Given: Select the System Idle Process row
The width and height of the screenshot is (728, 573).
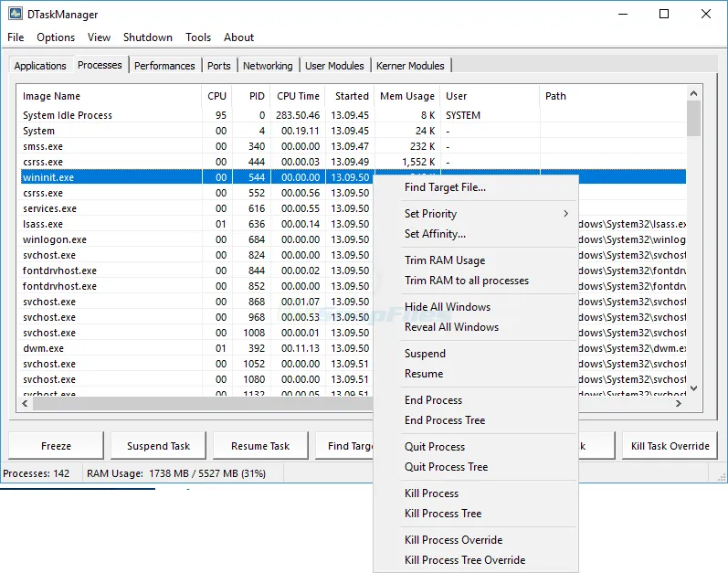Looking at the screenshot, I should click(353, 115).
